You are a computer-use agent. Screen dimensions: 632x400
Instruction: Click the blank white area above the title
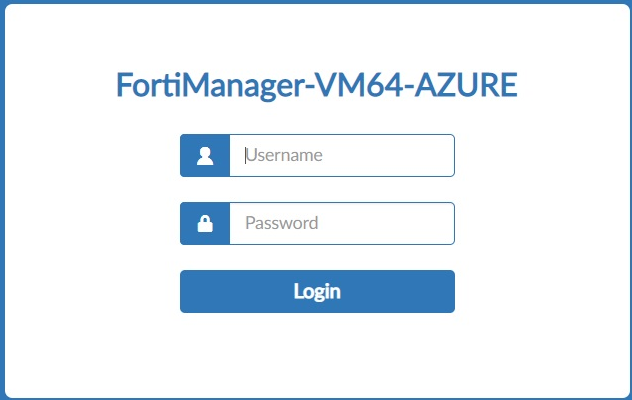coord(317,36)
